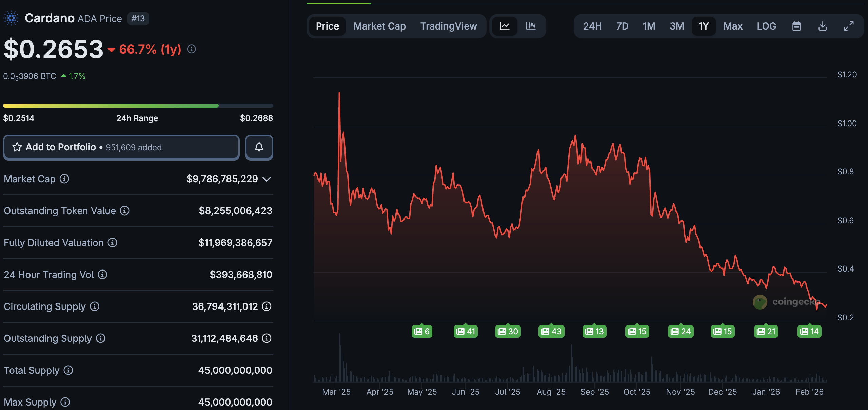
Task: Click the 24h Range progress bar
Action: [x=138, y=106]
